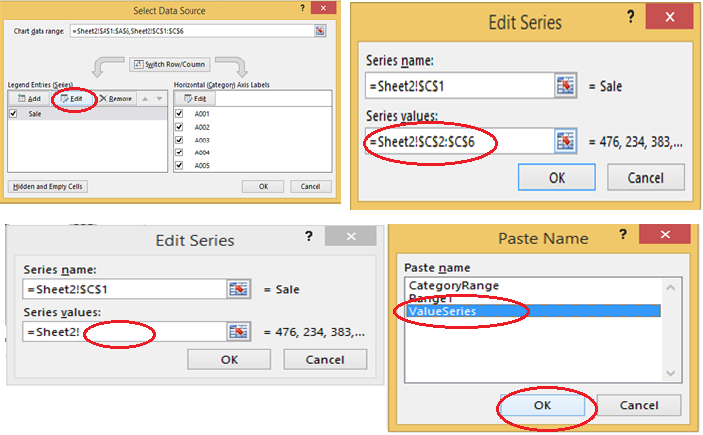Move the series down with the arrow
Screen dimensions: 703x435
[x=157, y=99]
